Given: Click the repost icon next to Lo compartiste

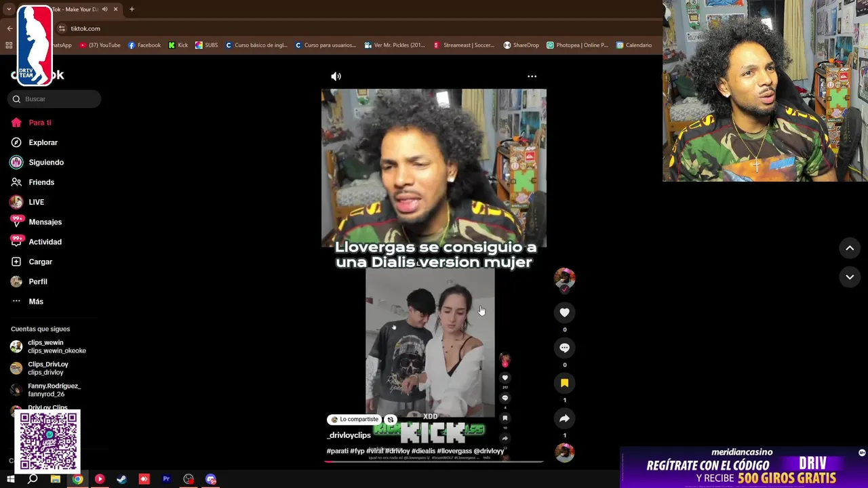Looking at the screenshot, I should [x=390, y=420].
